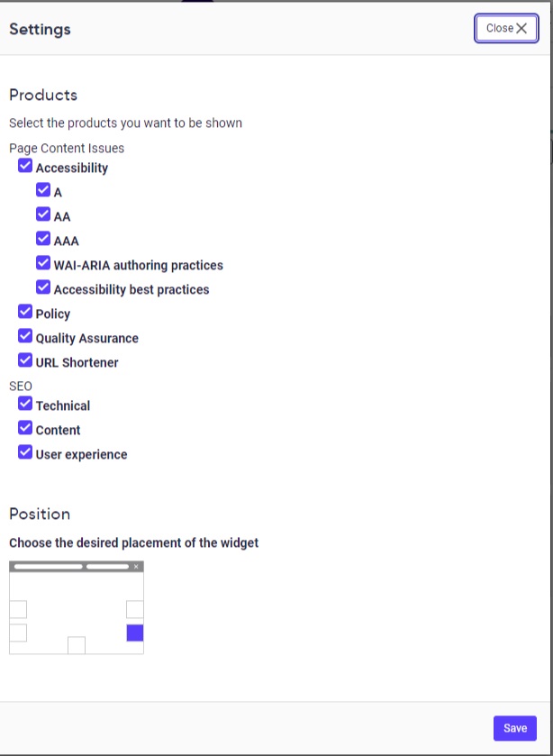The width and height of the screenshot is (553, 756).
Task: Disable the A conformance level
Action: coord(43,188)
